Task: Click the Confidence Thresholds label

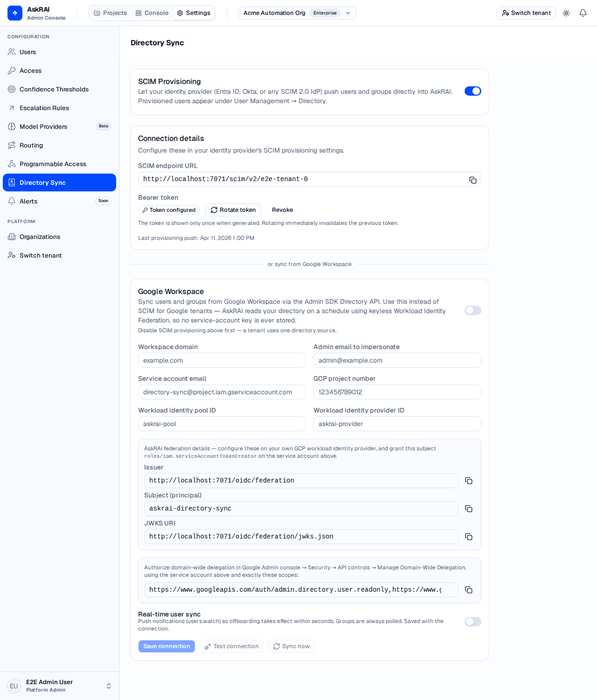Action: 54,89
